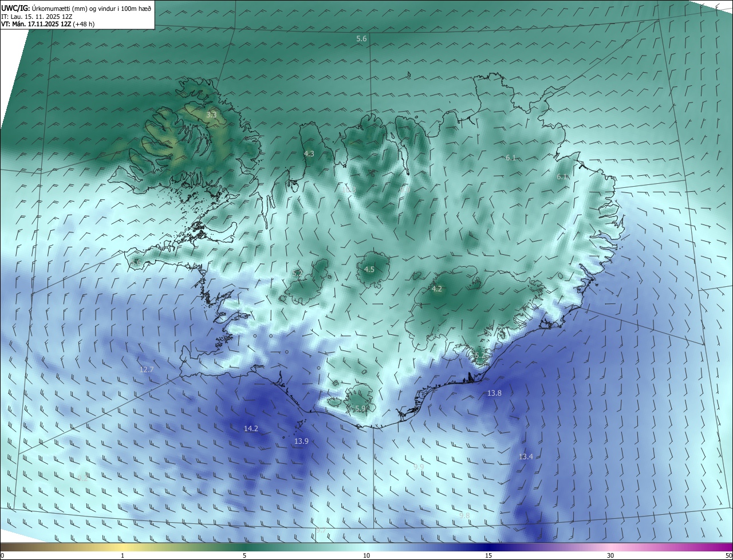
Task: Click the map title 'UWC/IG: Úrkomumætti (mm)' line
Action: click(76, 8)
